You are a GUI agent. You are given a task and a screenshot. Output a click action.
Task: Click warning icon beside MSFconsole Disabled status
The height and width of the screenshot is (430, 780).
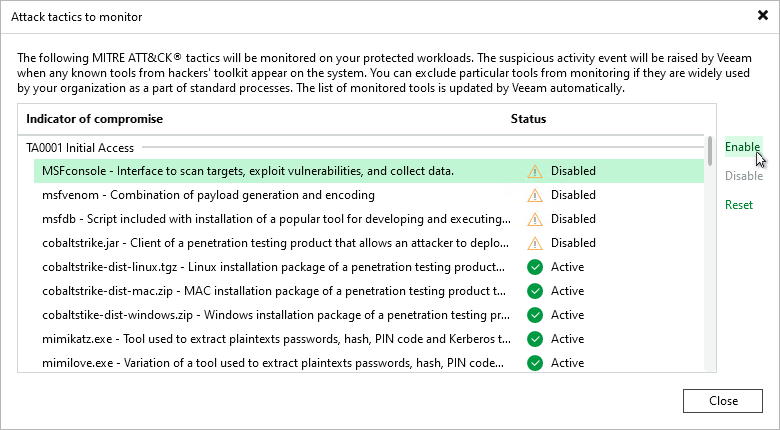pos(535,171)
